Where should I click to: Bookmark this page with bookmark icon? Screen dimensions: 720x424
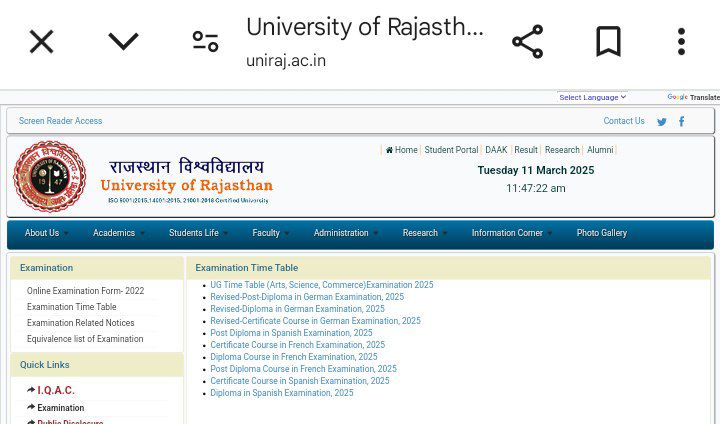608,42
